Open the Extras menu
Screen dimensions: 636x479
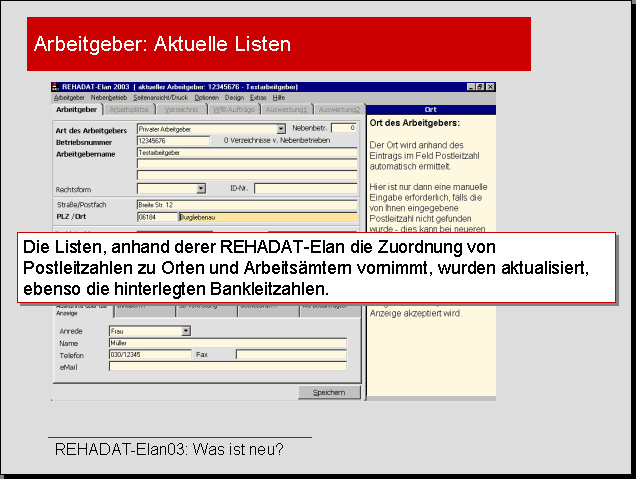[x=259, y=98]
